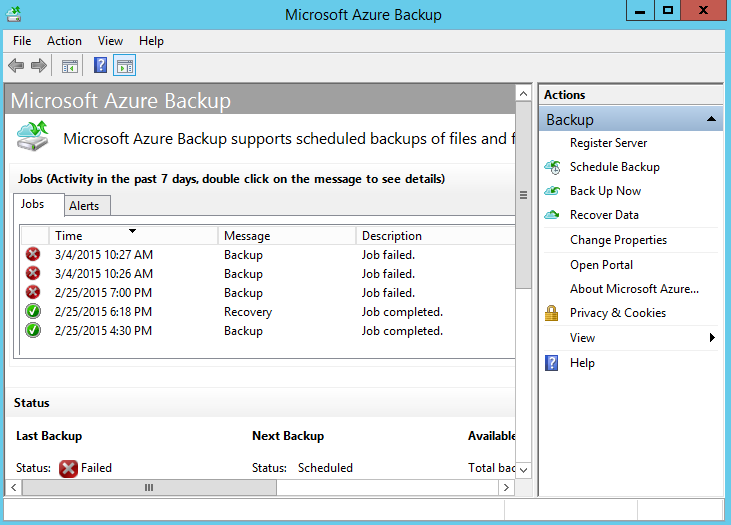The image size is (731, 525).
Task: Click the success icon for 2/25/2015 4:30 PM
Action: [33, 330]
